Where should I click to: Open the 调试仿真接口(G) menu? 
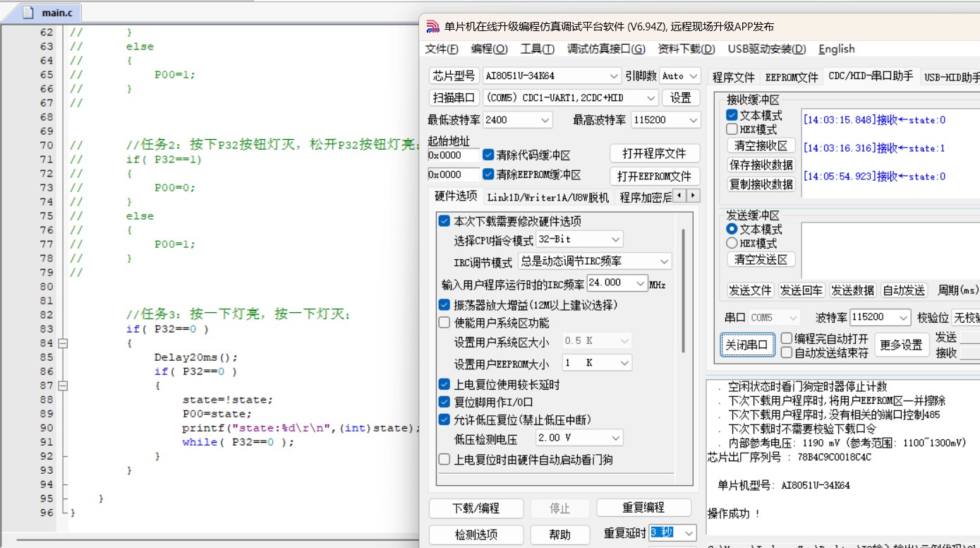pos(606,49)
